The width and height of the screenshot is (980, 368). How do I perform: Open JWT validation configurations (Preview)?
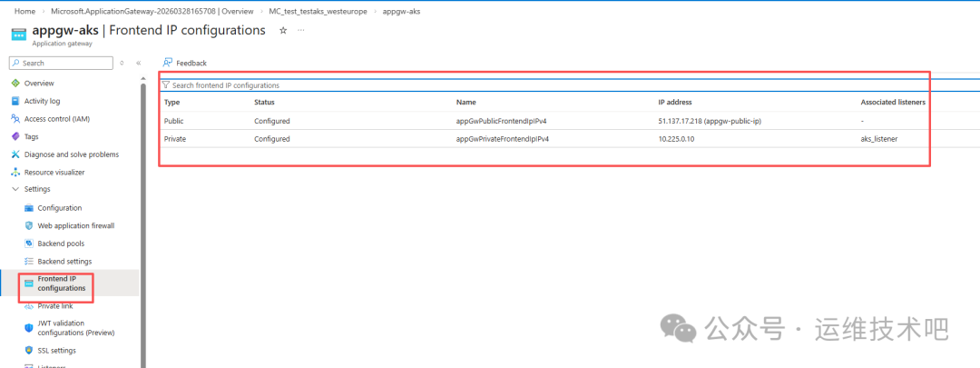coord(75,328)
